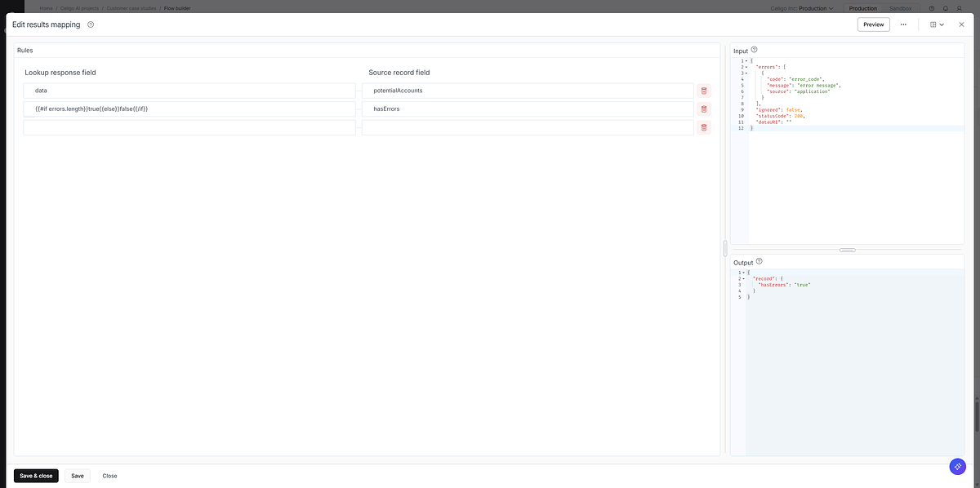The image size is (980, 488).
Task: Go to Celigo AI projects breadcrumb
Action: click(x=80, y=8)
